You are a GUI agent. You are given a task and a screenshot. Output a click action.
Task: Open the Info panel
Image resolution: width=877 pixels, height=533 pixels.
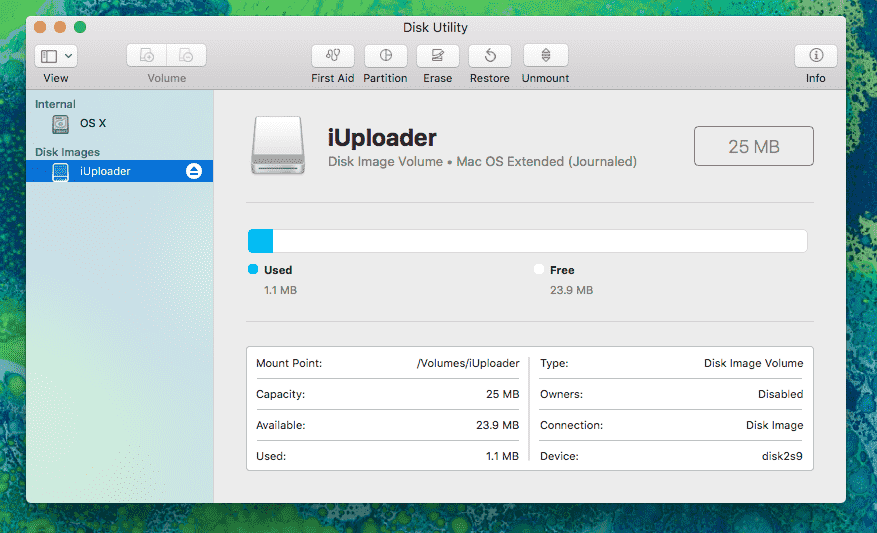pyautogui.click(x=816, y=55)
